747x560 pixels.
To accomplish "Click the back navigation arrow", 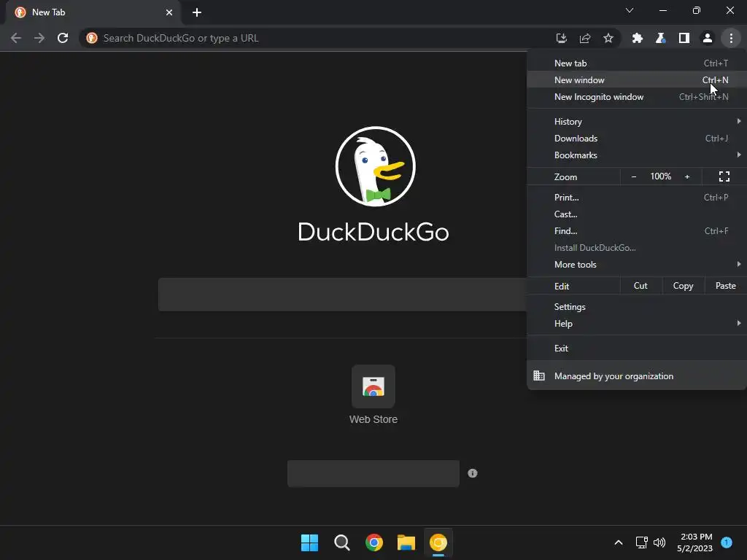I will (16, 38).
